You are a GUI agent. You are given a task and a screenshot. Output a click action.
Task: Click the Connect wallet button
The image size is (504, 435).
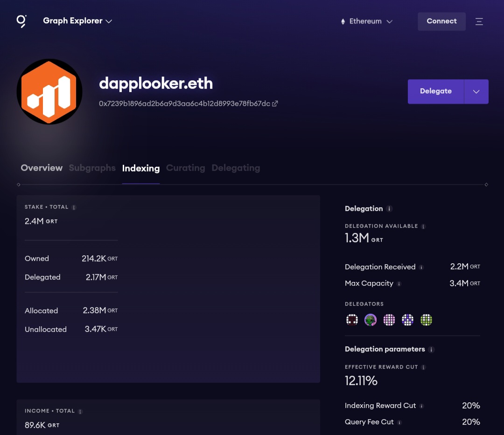tap(441, 21)
